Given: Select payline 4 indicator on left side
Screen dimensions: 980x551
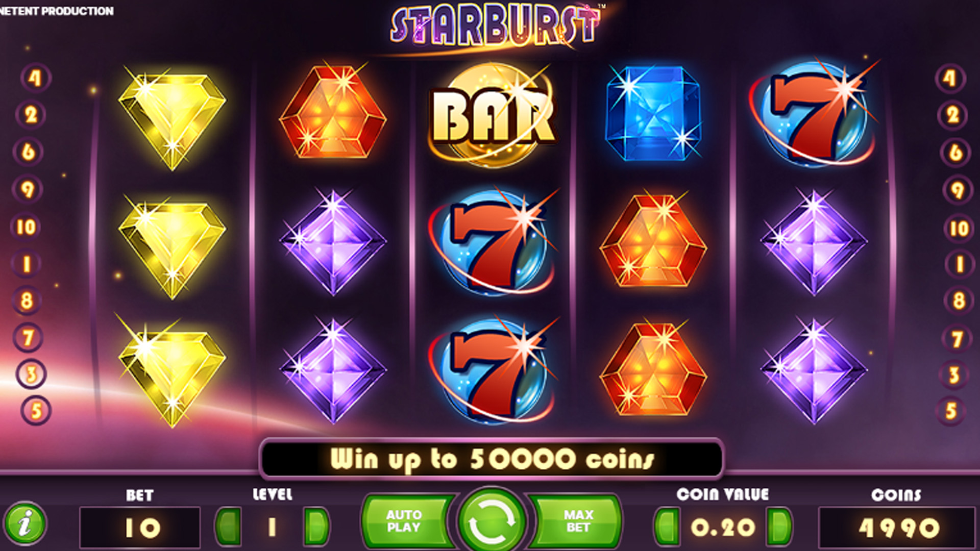Looking at the screenshot, I should pos(35,78).
